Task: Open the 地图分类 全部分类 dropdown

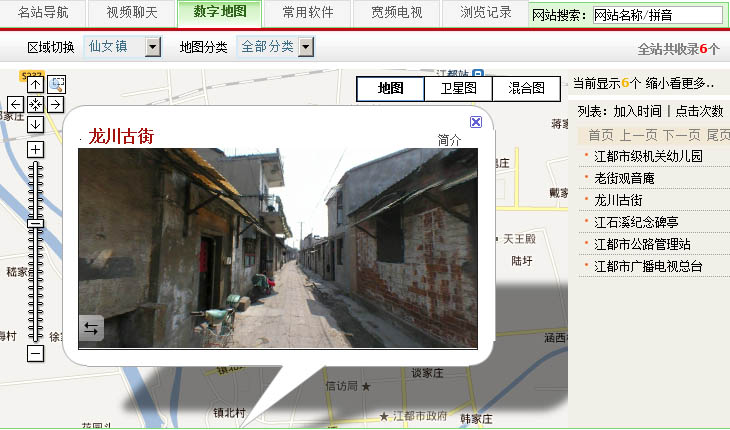Action: [276, 47]
